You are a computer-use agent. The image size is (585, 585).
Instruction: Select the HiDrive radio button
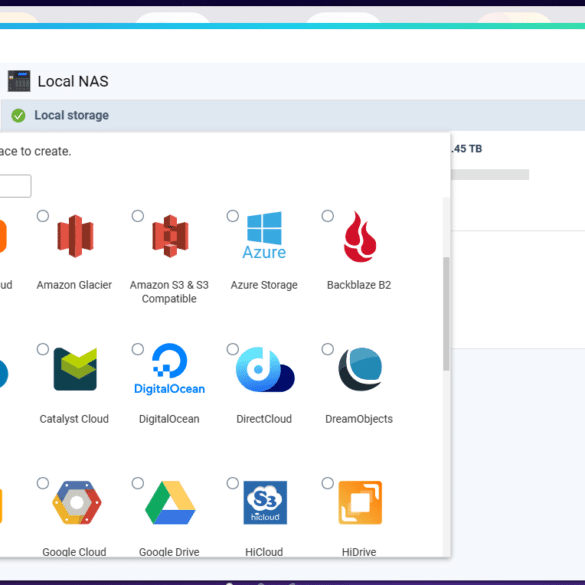pos(328,483)
